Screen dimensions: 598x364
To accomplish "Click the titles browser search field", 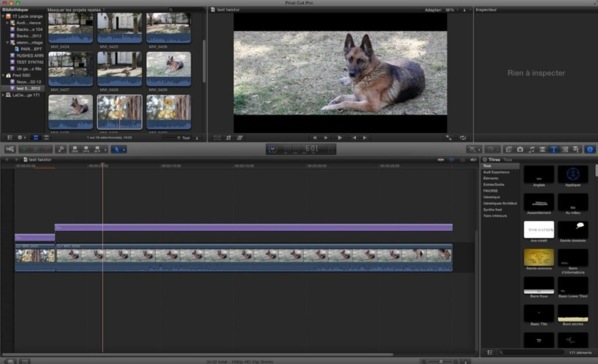I will (531, 353).
